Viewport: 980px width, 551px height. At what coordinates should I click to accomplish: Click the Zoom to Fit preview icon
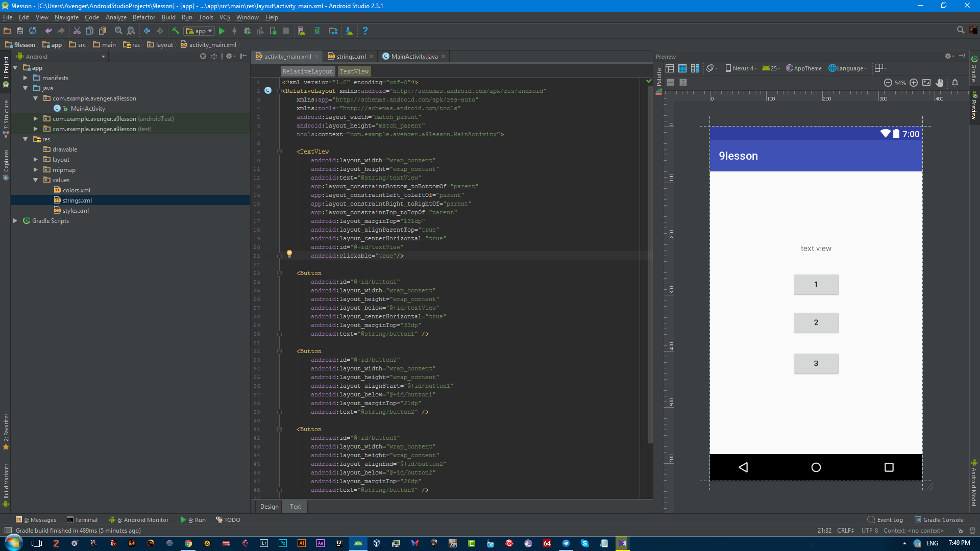926,83
